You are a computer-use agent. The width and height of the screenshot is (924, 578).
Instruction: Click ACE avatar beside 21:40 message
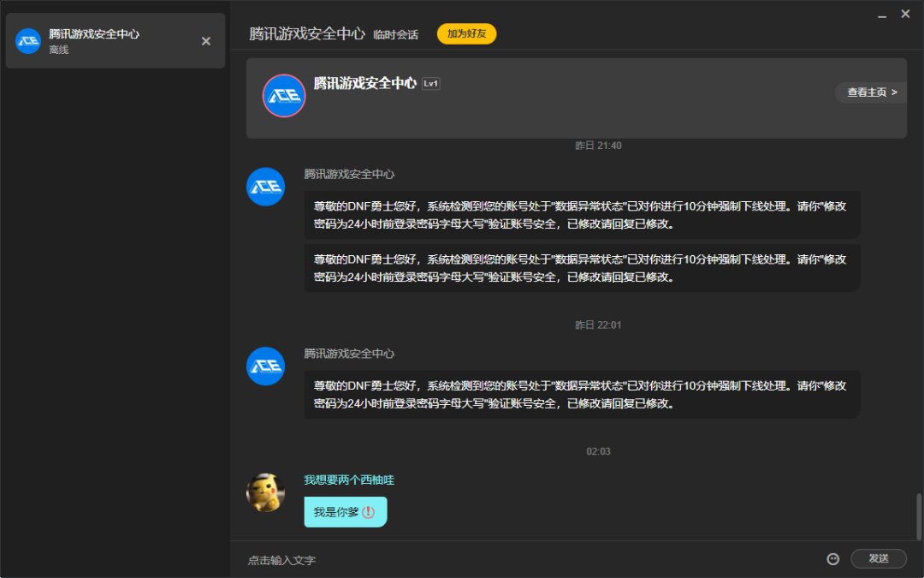tap(265, 187)
